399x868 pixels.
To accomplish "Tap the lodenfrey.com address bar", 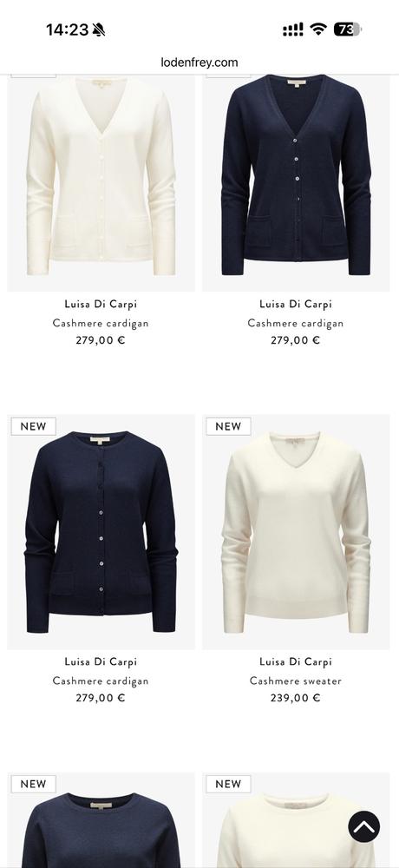I will tap(199, 62).
